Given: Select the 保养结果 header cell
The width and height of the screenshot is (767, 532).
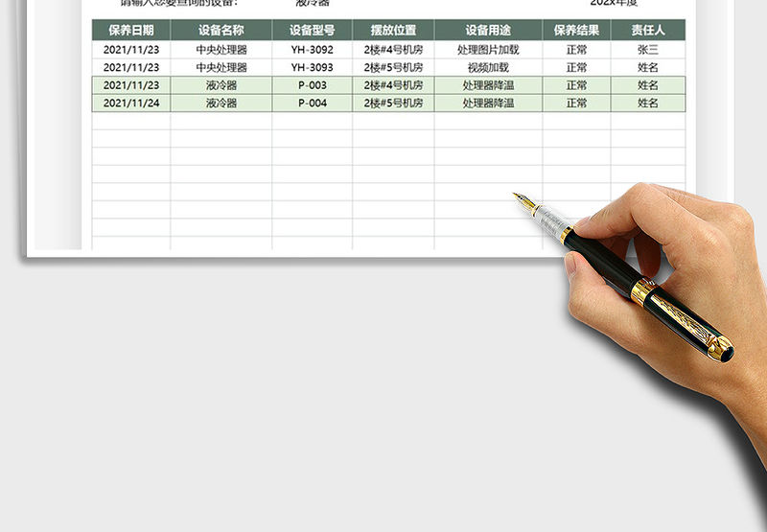Looking at the screenshot, I should 576,31.
